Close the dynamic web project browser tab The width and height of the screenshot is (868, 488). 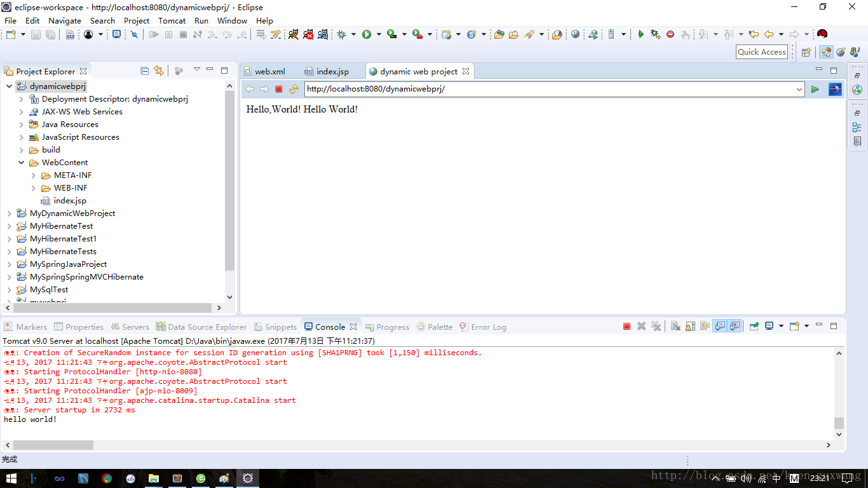(466, 71)
